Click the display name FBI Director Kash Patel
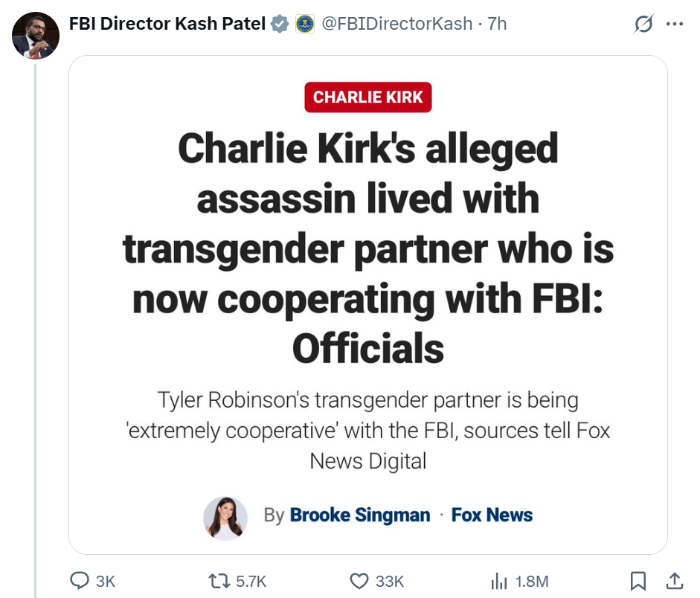 [x=167, y=24]
